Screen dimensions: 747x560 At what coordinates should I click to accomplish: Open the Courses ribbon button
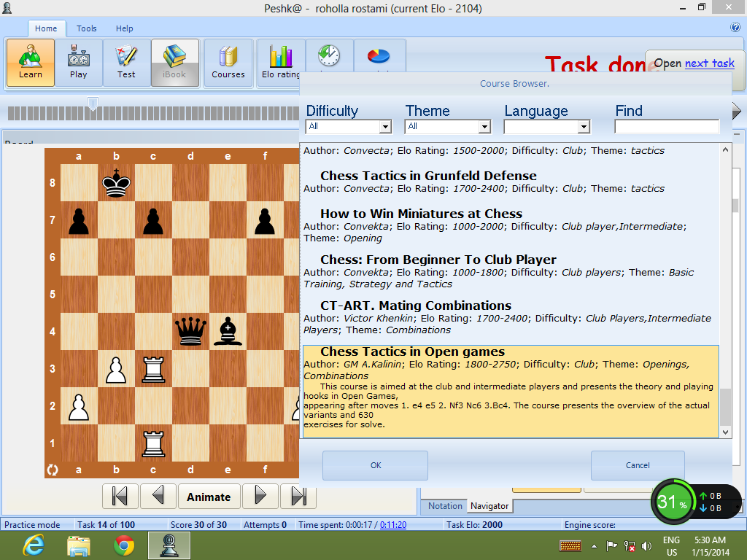click(228, 63)
